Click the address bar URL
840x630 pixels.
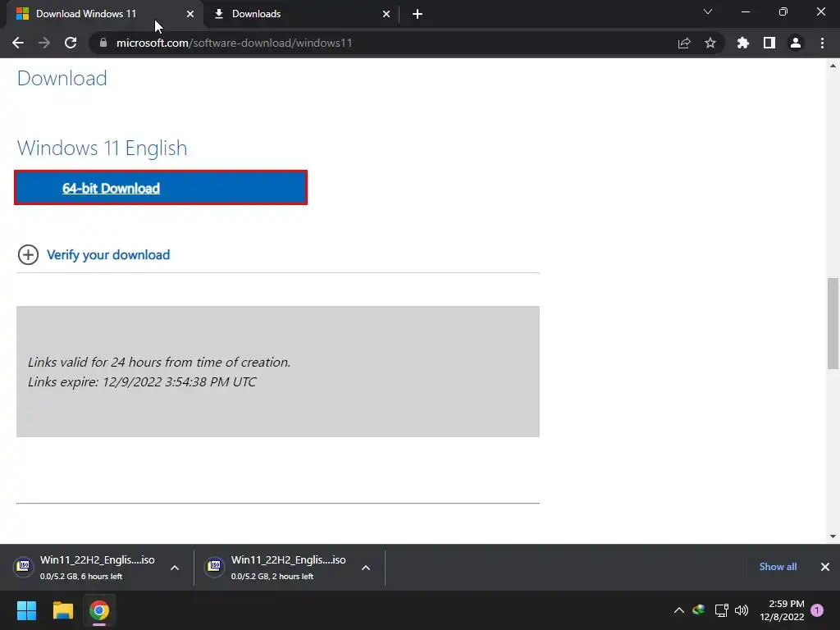234,43
